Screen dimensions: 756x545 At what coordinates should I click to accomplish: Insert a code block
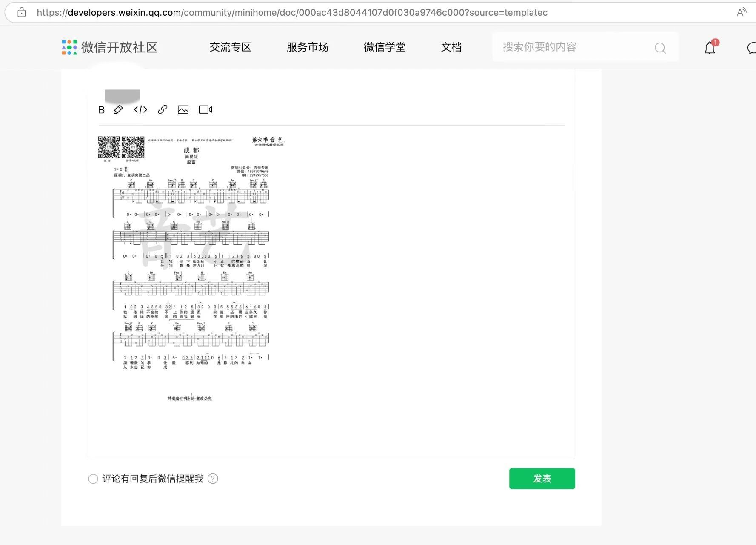[x=140, y=110]
